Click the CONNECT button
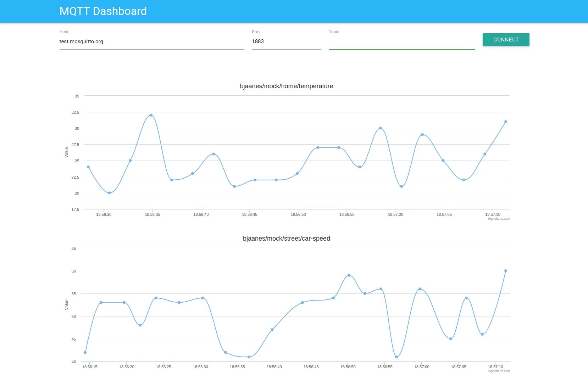Image resolution: width=588 pixels, height=387 pixels. [506, 40]
